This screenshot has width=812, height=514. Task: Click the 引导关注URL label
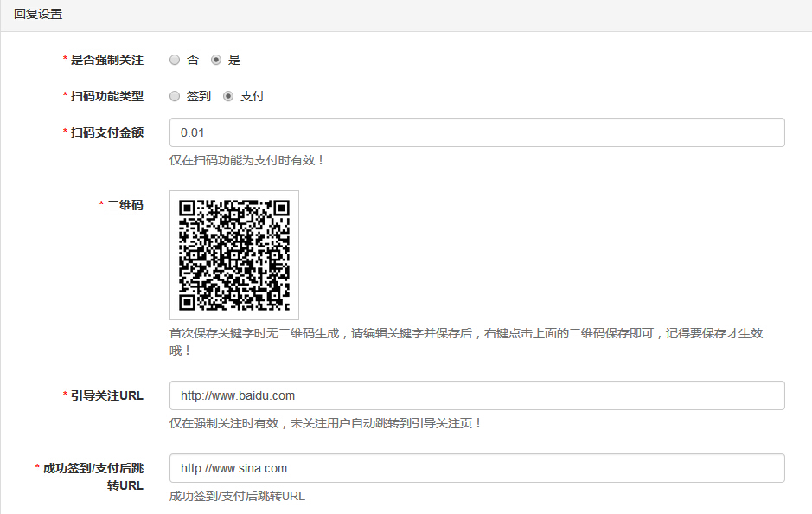pyautogui.click(x=106, y=395)
